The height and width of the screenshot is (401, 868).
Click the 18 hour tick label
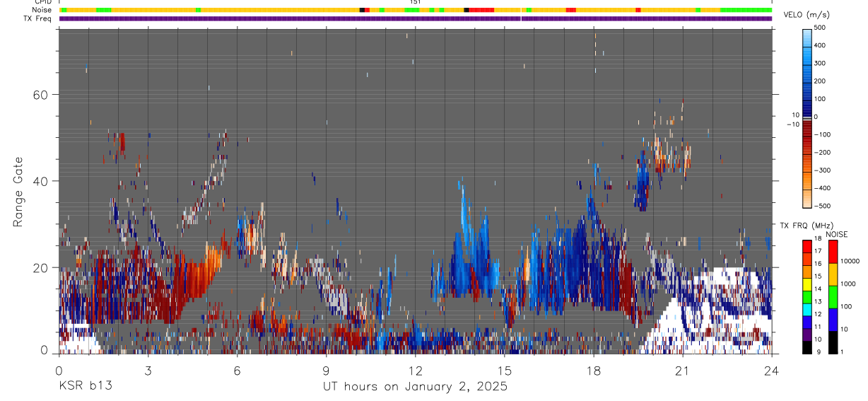pyautogui.click(x=594, y=370)
